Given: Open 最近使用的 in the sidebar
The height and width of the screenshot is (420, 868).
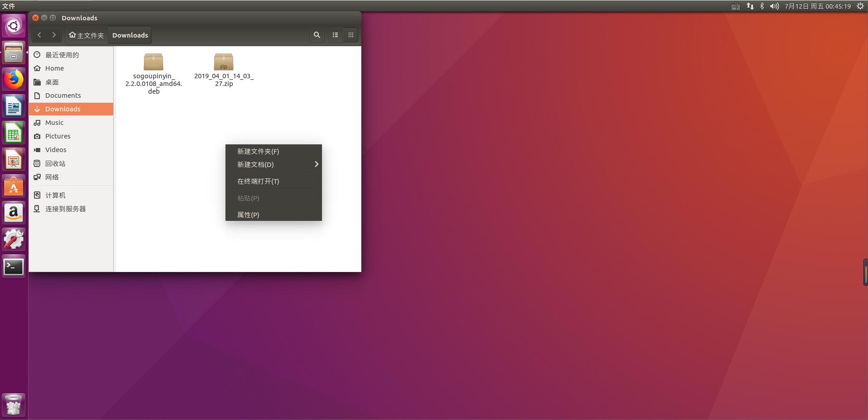Looking at the screenshot, I should (71, 55).
